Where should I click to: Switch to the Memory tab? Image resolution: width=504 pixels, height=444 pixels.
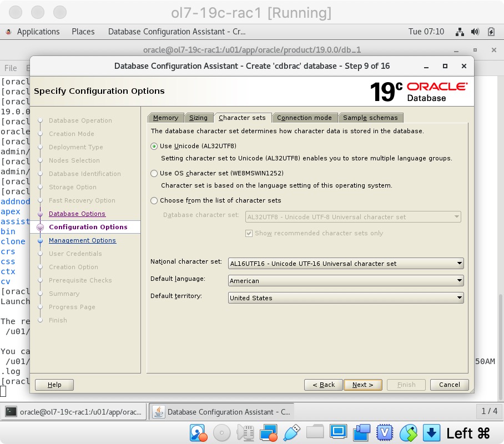(x=165, y=118)
